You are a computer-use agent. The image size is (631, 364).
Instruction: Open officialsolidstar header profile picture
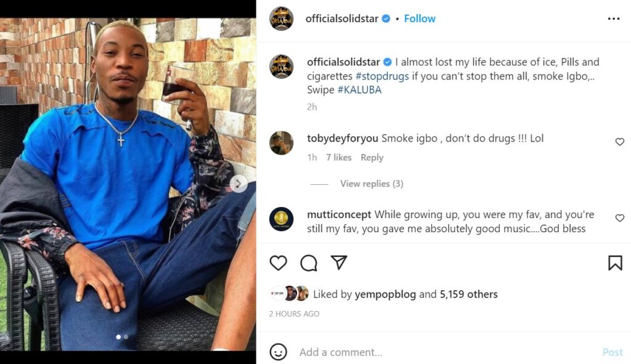(x=281, y=18)
